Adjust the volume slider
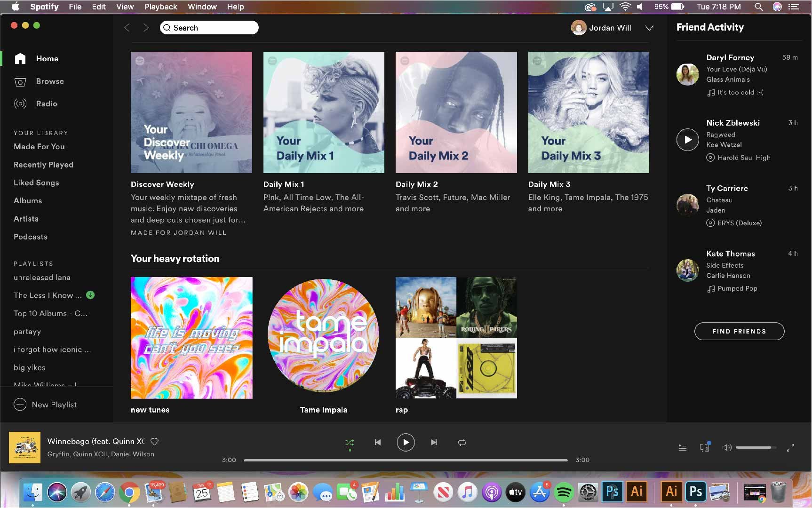Viewport: 812px width, 508px height. click(756, 448)
